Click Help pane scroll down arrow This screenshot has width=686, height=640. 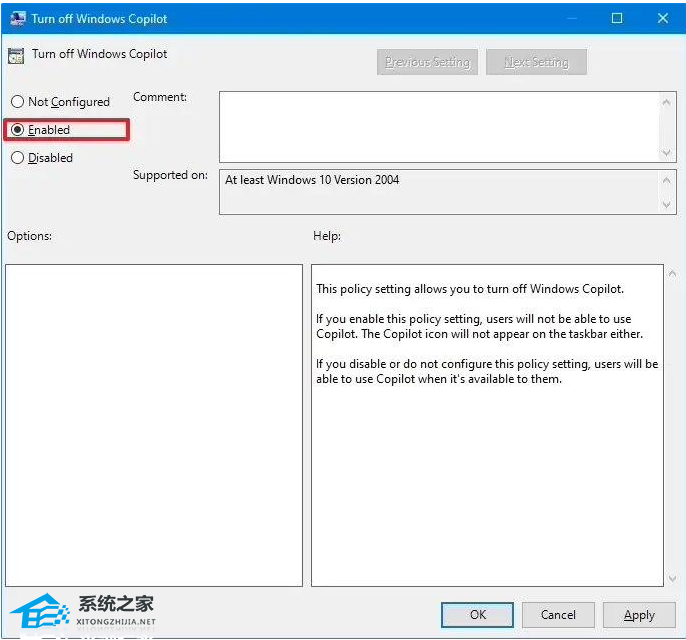point(672,578)
